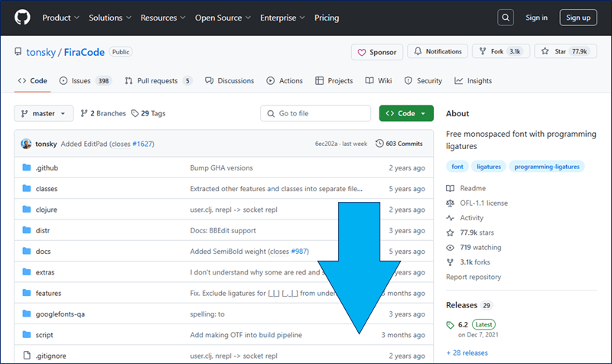This screenshot has height=364, width=612.
Task: Click the heart icon on the Sponsor button
Action: tap(362, 52)
